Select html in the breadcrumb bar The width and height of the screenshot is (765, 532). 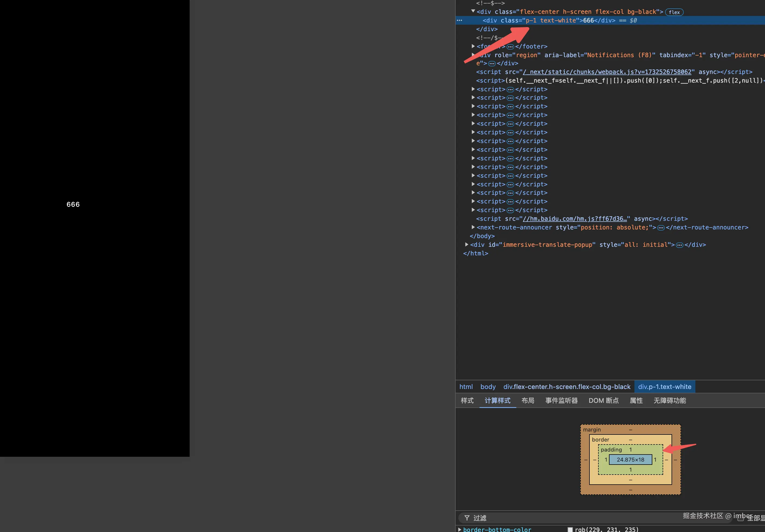click(x=466, y=387)
